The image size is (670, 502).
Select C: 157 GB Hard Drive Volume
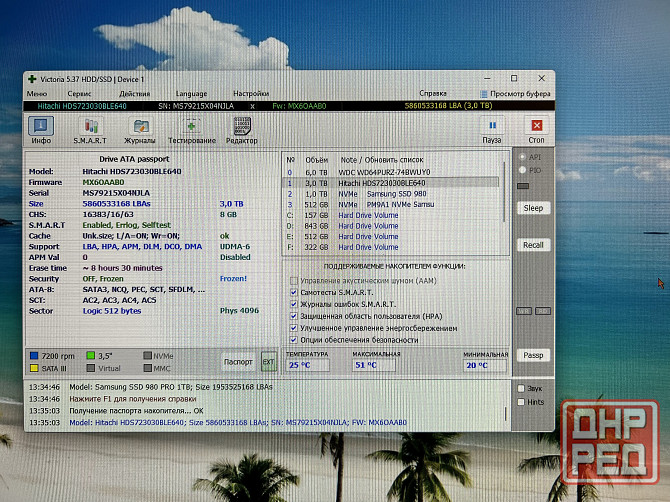click(391, 215)
